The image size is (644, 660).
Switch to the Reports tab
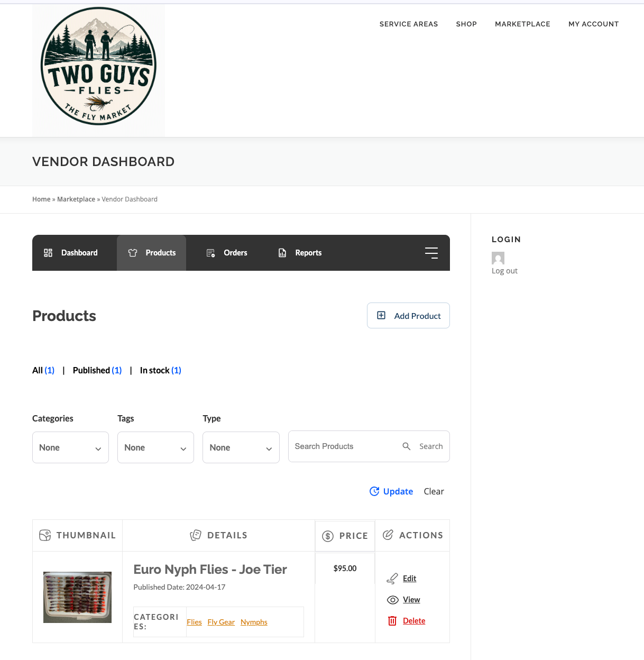300,253
